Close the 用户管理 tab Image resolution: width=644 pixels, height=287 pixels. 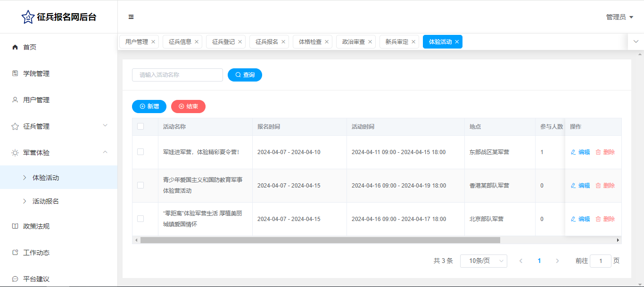coord(153,42)
